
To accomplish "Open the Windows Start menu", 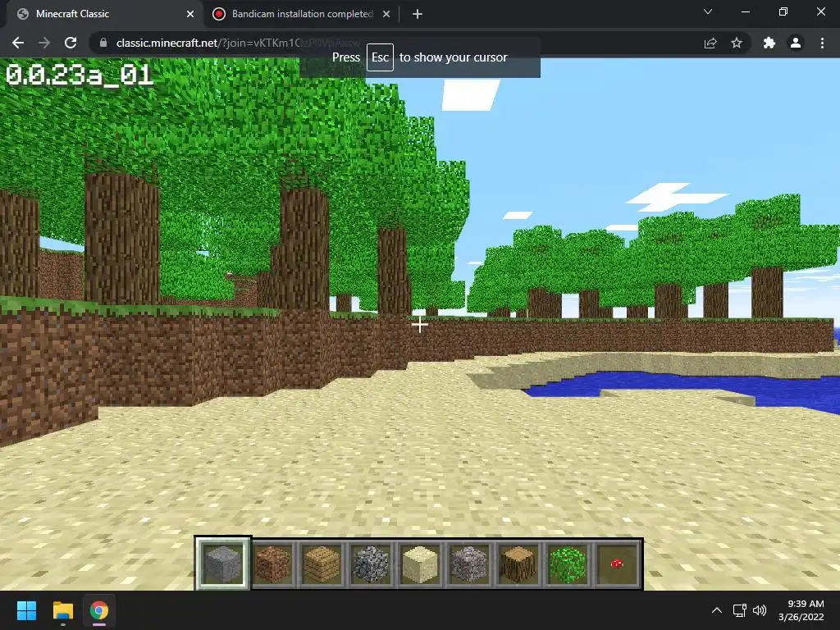I will (26, 610).
